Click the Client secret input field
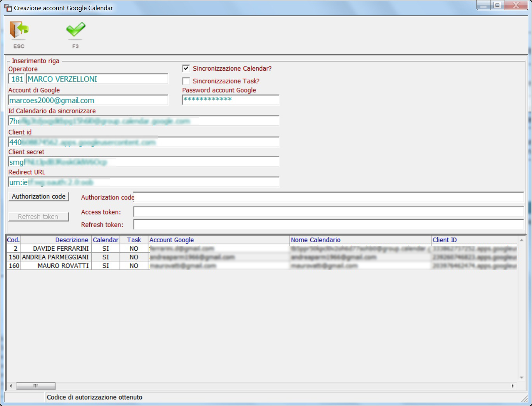The height and width of the screenshot is (406, 532). pos(144,162)
